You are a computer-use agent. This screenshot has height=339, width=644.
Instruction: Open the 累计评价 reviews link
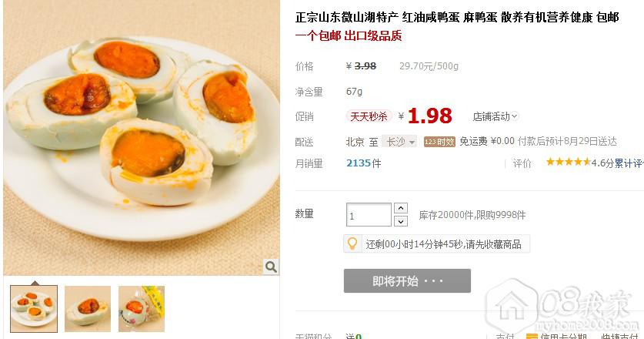pos(629,163)
